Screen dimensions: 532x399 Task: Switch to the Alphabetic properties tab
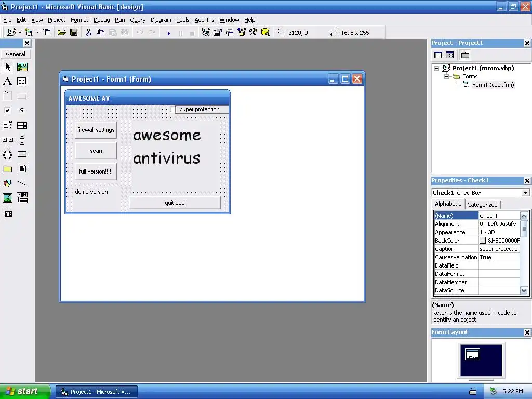click(x=448, y=204)
